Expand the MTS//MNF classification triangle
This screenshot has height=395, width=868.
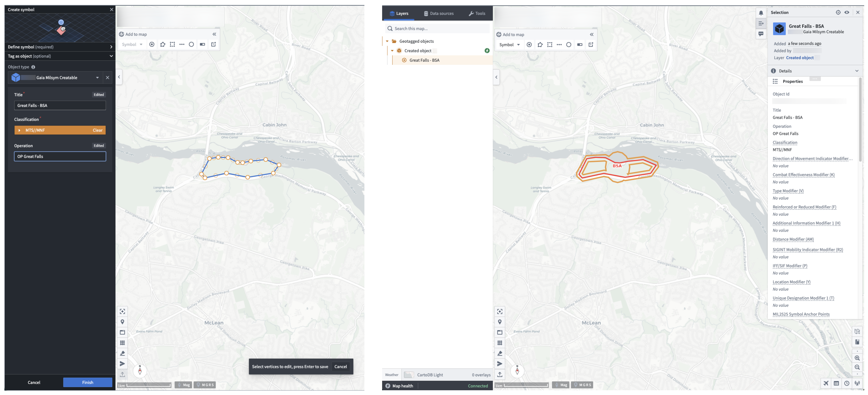[19, 130]
